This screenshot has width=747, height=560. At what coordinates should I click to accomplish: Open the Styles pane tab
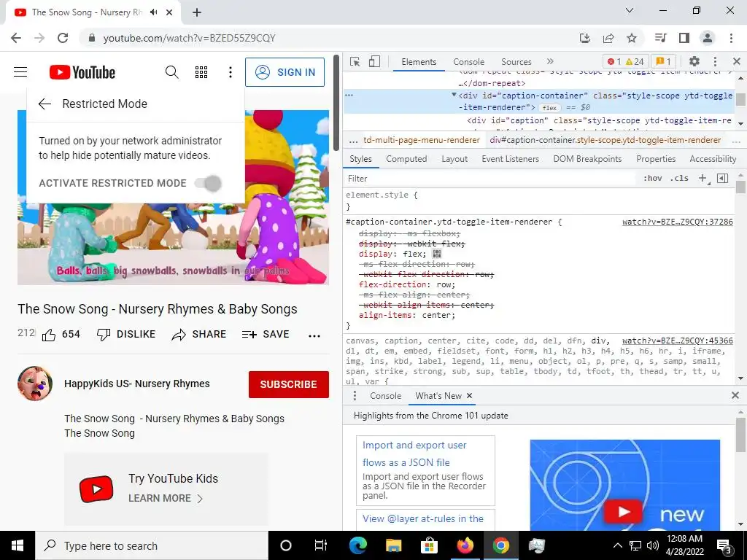360,159
